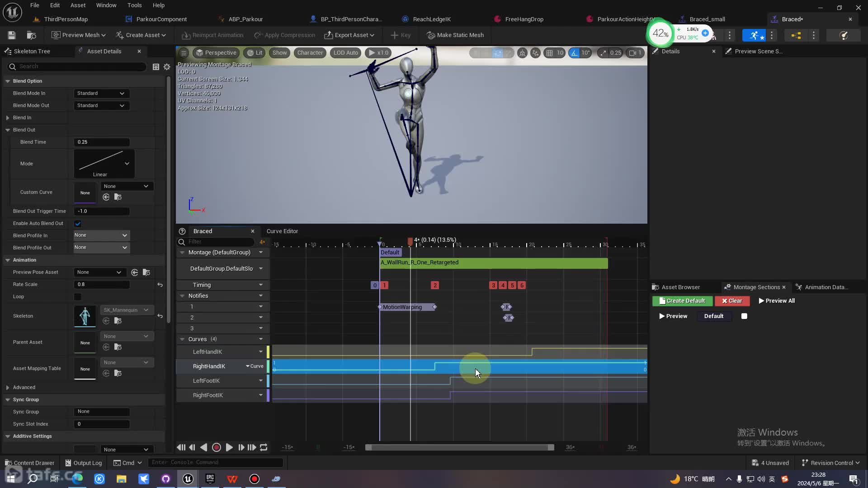Image resolution: width=868 pixels, height=488 pixels.
Task: Toggle the scale snap icon in the viewport
Action: (603, 53)
